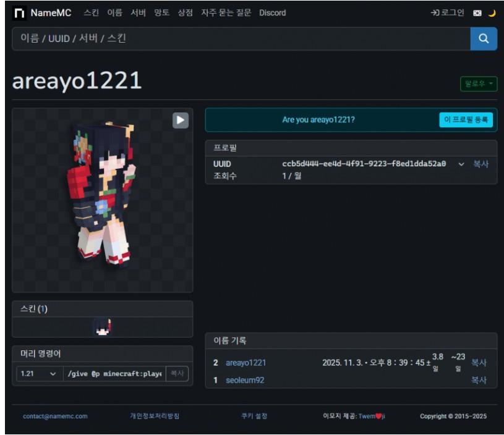Click the NameMC logo icon

20,13
